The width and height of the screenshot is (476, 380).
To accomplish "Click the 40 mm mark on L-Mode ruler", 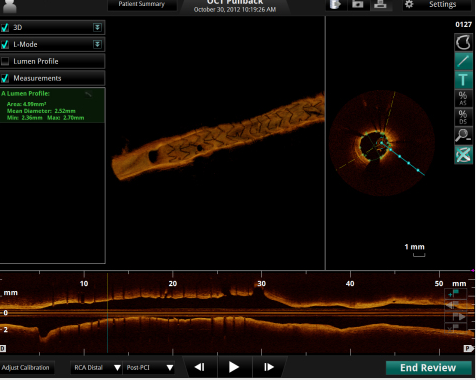I will click(x=350, y=284).
